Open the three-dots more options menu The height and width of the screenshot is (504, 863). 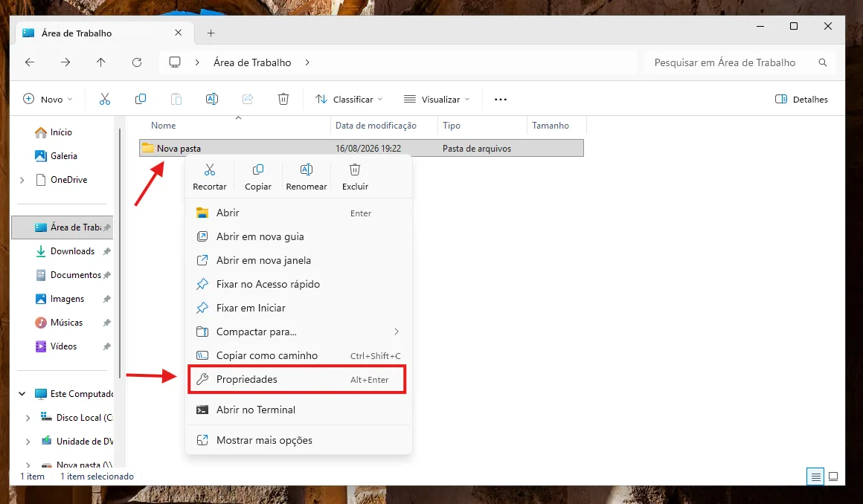click(x=500, y=100)
